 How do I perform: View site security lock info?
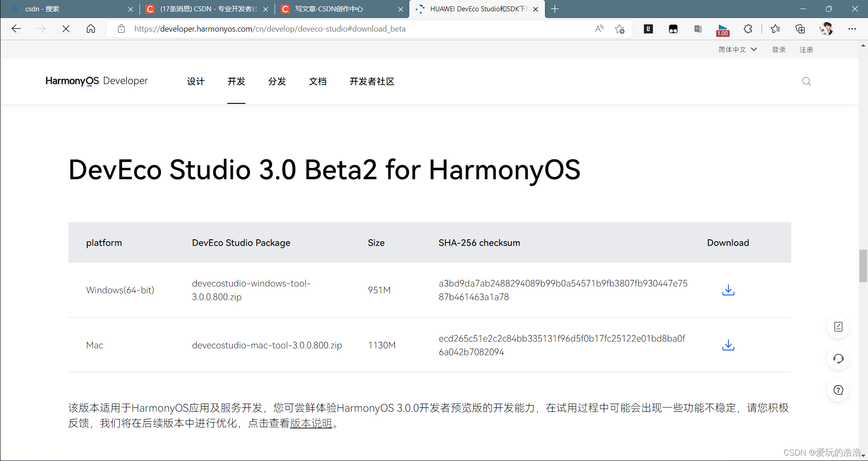(121, 29)
